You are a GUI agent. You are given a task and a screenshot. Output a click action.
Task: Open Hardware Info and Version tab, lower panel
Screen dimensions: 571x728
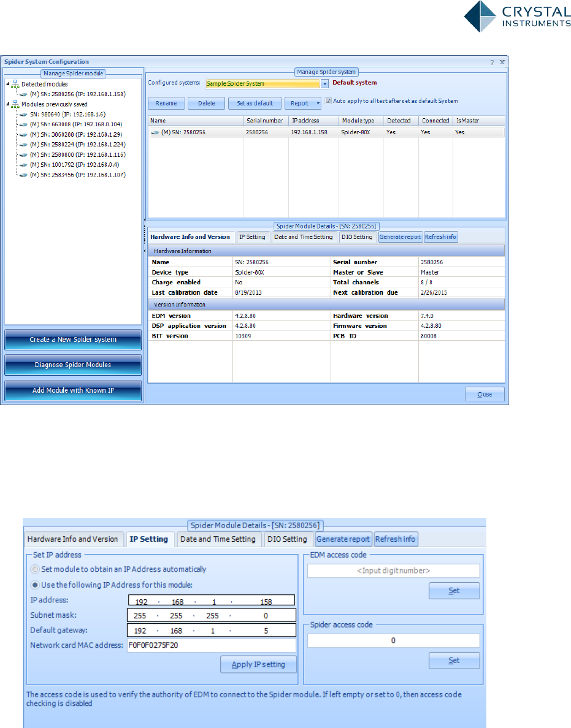click(73, 539)
